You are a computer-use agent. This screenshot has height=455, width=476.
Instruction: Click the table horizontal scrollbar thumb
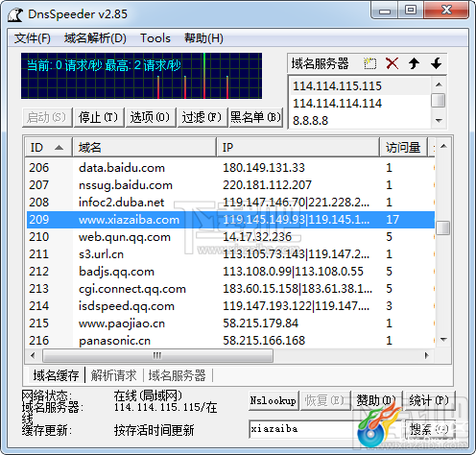tap(157, 355)
